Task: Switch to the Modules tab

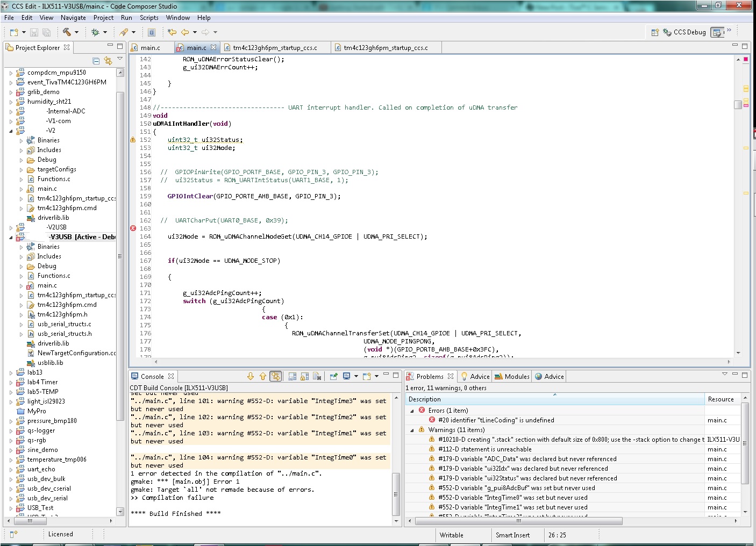Action: coord(512,377)
